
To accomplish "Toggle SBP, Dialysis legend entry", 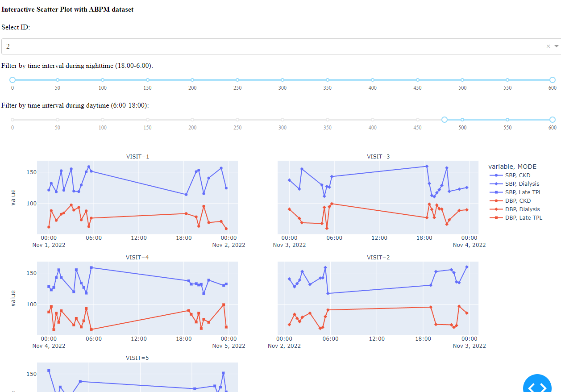I will click(515, 184).
